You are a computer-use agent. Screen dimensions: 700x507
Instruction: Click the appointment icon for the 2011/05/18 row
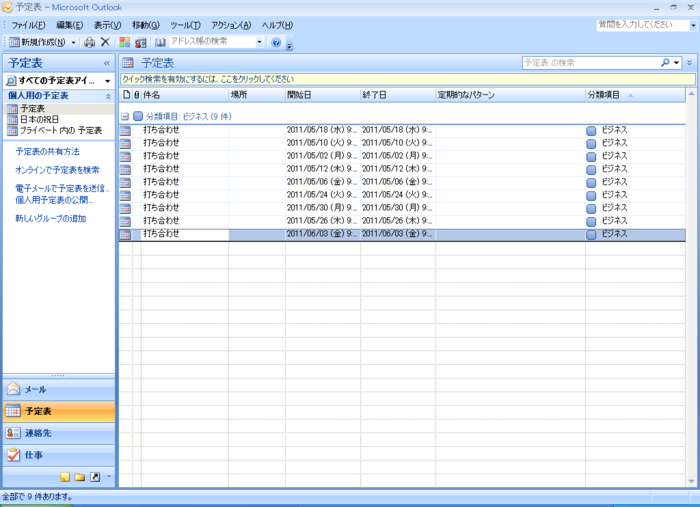tap(125, 130)
